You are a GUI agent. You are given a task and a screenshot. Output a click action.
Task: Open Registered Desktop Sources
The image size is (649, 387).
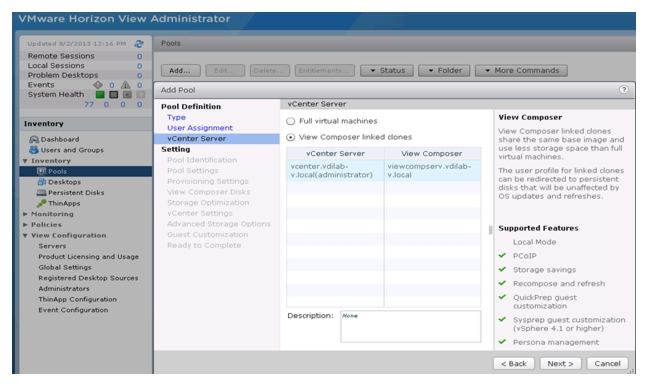click(x=88, y=278)
